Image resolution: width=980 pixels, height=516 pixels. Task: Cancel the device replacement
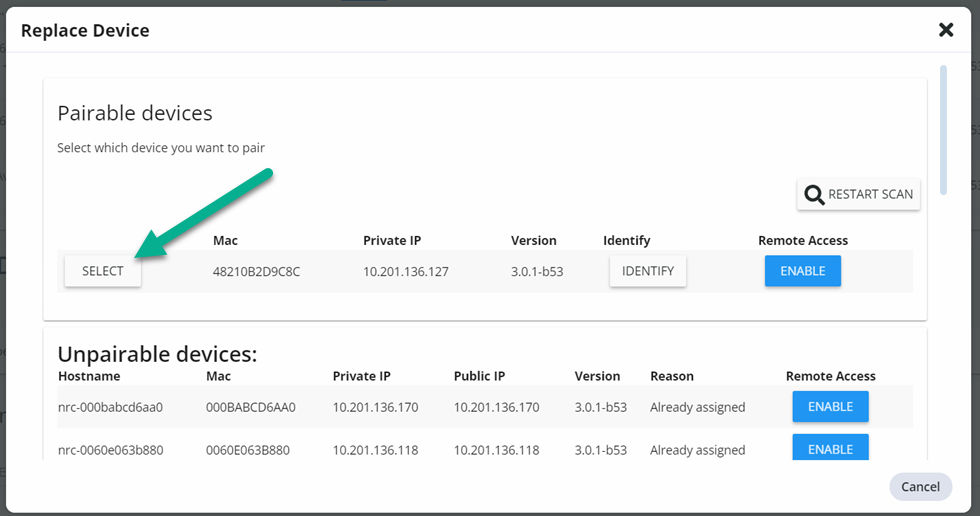pyautogui.click(x=920, y=487)
